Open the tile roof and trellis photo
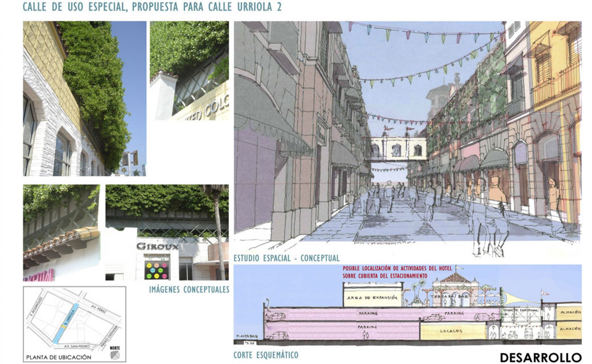 [x=61, y=232]
